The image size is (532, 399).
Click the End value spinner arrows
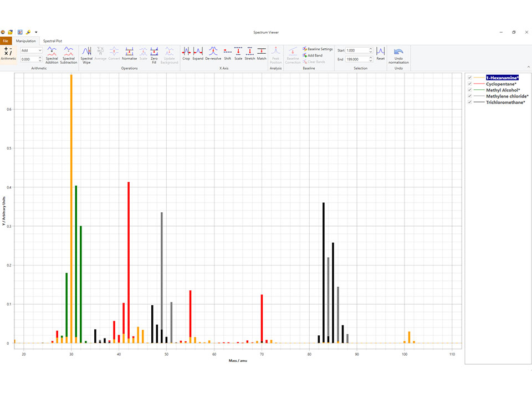coord(371,59)
